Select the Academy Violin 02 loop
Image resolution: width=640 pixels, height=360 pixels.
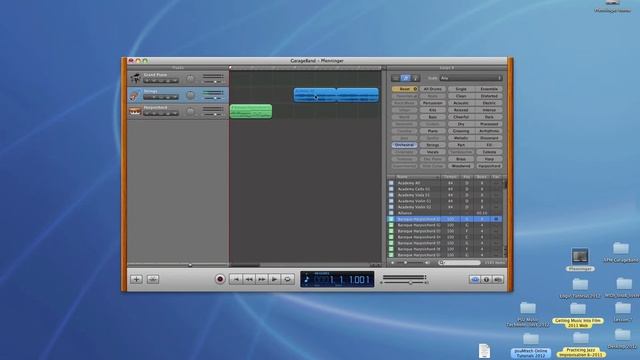[444, 207]
